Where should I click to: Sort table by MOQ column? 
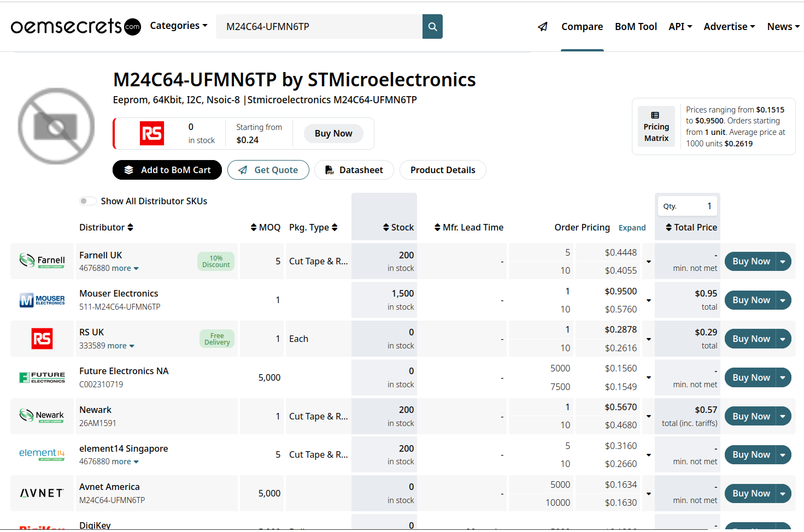coord(266,227)
